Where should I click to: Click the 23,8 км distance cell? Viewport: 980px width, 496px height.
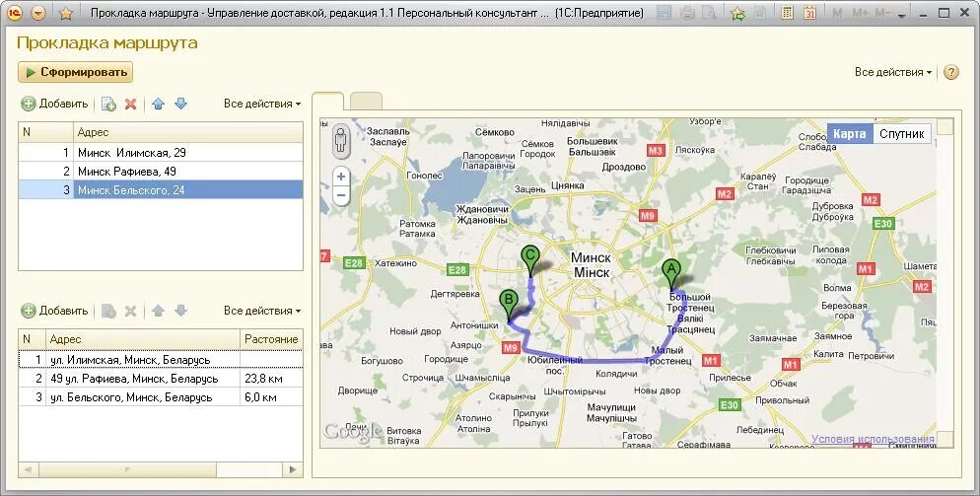[271, 379]
